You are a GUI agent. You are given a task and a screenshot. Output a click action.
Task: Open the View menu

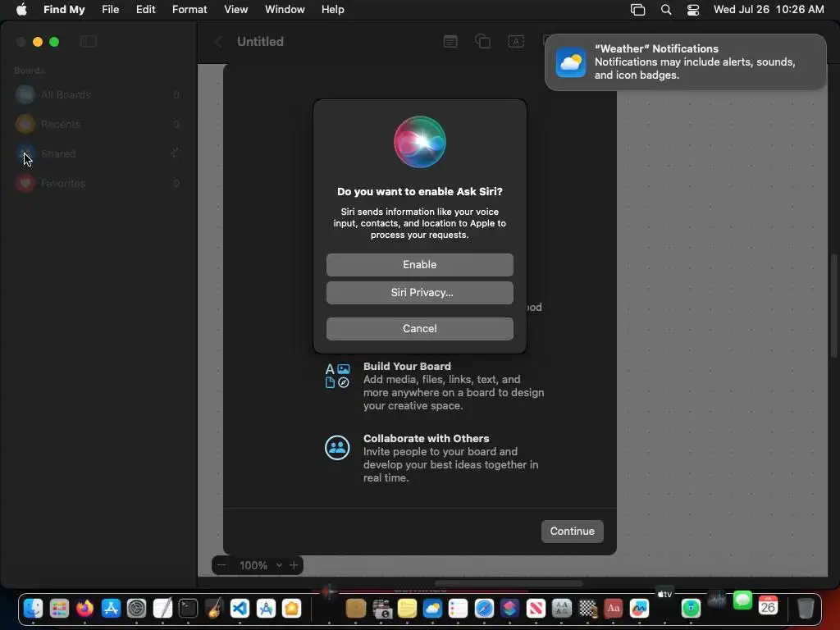click(235, 10)
